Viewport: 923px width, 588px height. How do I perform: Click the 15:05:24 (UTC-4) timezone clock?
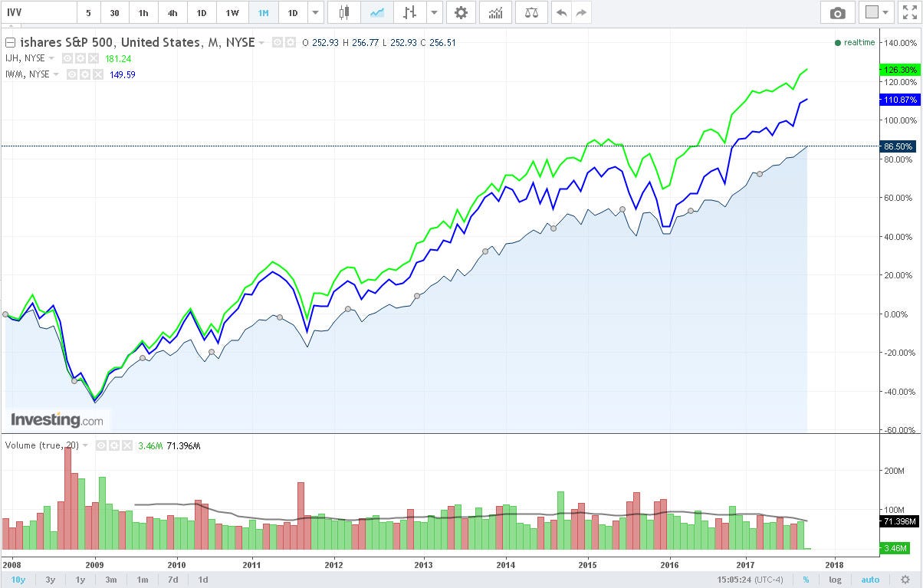pyautogui.click(x=749, y=580)
